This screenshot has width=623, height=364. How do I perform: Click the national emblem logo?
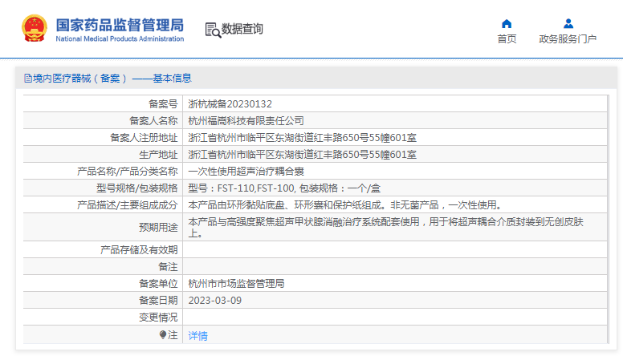tap(34, 29)
